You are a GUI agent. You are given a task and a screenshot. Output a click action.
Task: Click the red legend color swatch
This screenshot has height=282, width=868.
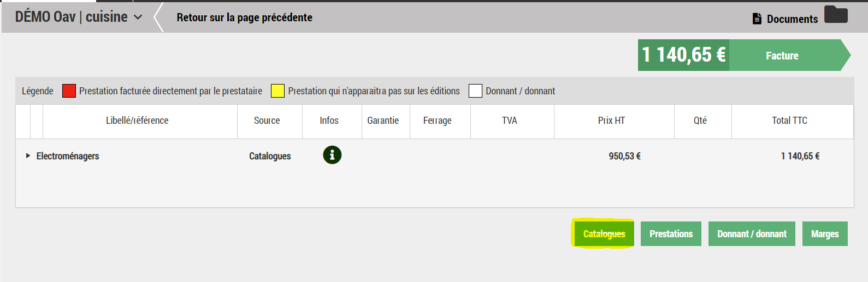click(x=69, y=91)
